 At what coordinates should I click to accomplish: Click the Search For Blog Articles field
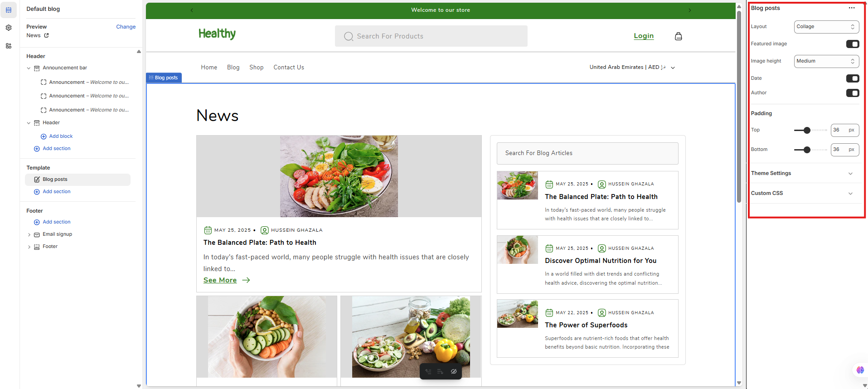[587, 153]
